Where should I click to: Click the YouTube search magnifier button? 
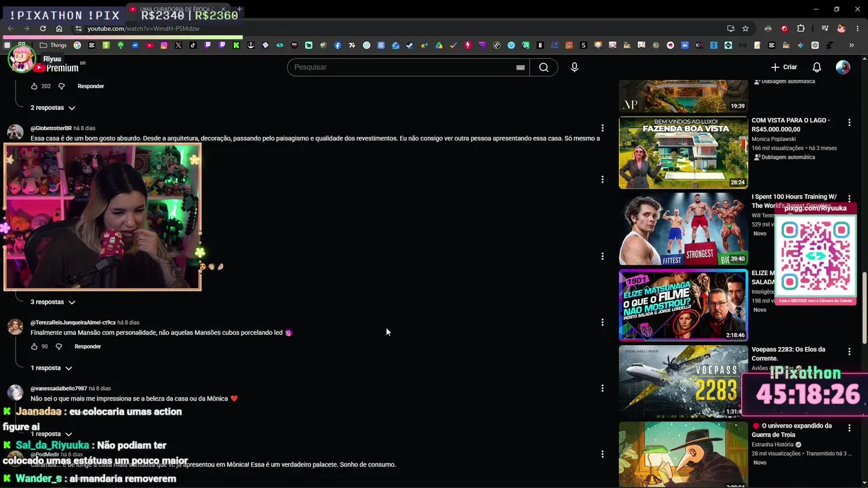[544, 67]
